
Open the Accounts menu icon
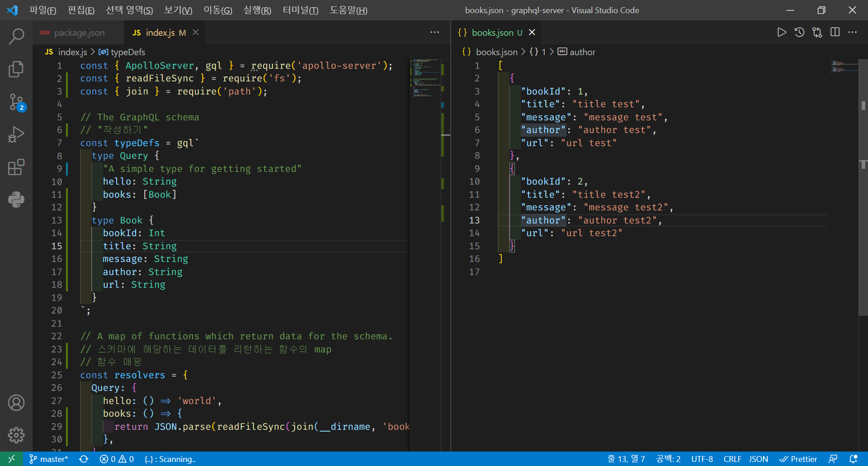click(16, 402)
